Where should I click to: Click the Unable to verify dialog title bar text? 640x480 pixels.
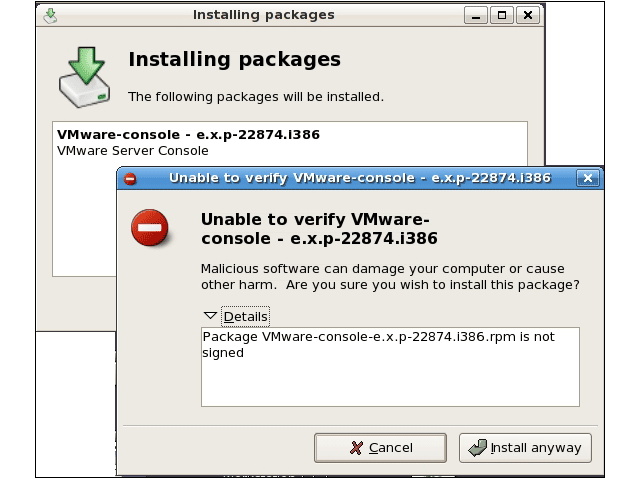[x=360, y=178]
